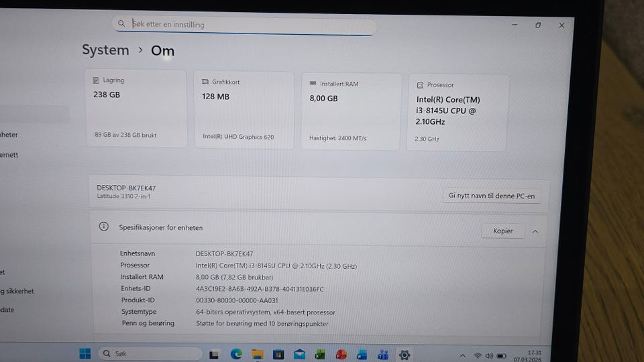Open the sidebar item ending in 'heter'
This screenshot has width=644, height=362.
click(9, 135)
